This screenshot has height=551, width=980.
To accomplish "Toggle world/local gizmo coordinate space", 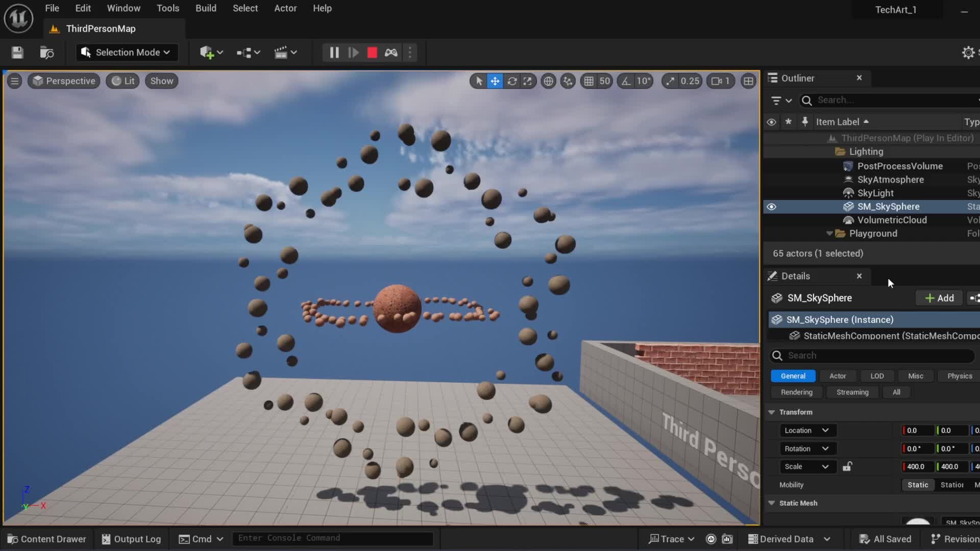I will [x=548, y=81].
